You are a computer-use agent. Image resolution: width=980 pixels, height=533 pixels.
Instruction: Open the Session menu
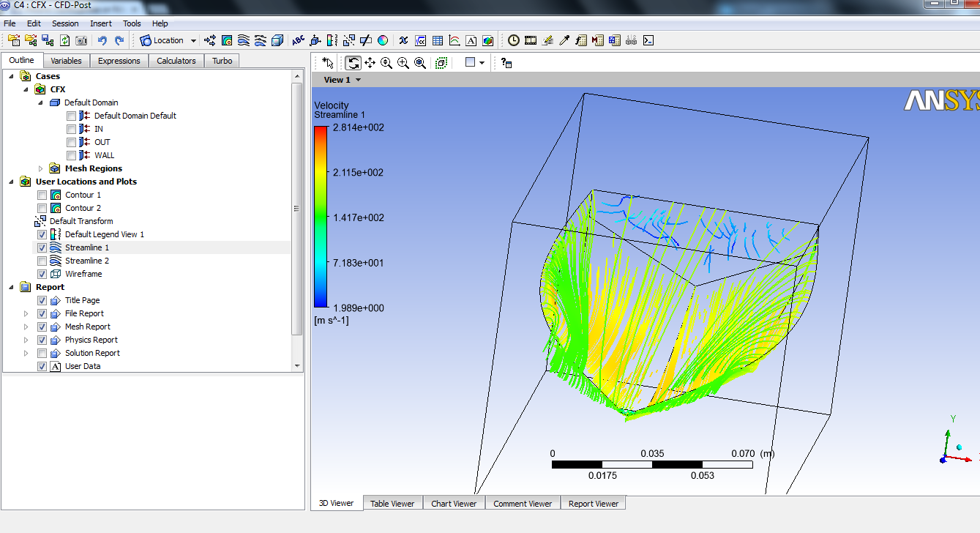click(65, 23)
